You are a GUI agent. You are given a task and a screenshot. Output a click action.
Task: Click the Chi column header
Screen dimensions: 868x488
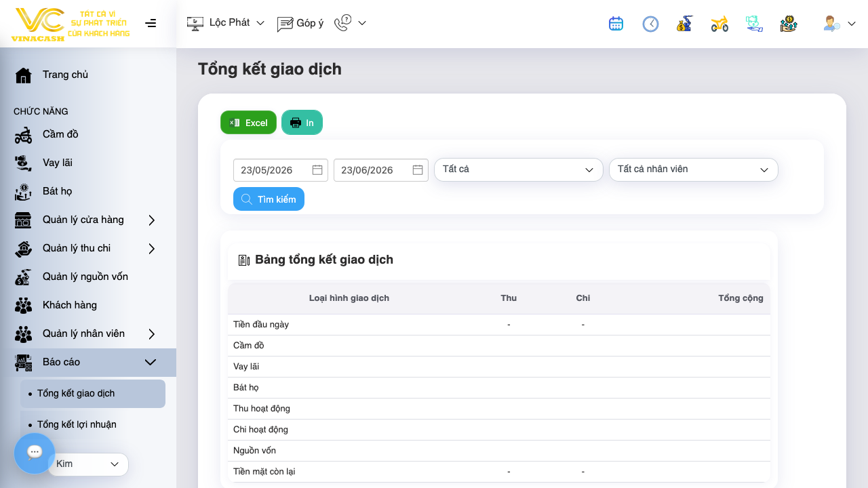pos(583,298)
